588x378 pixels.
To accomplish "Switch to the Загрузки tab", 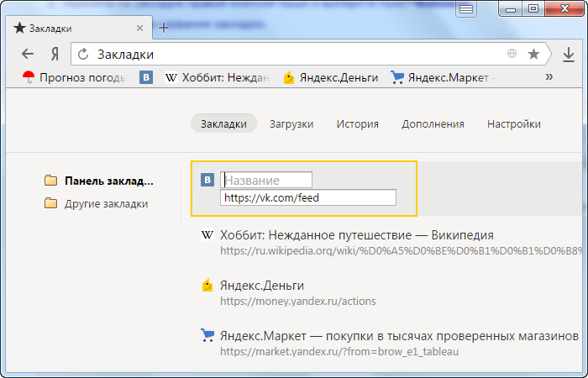I will [291, 123].
